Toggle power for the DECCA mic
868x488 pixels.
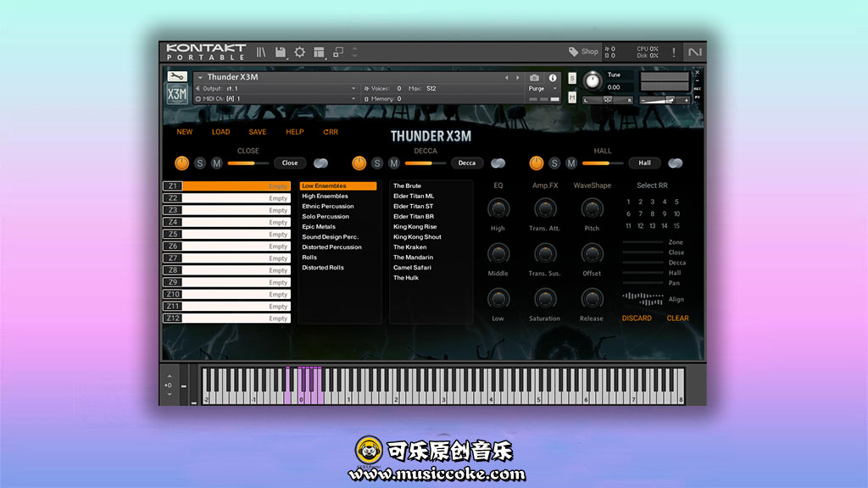tap(359, 164)
